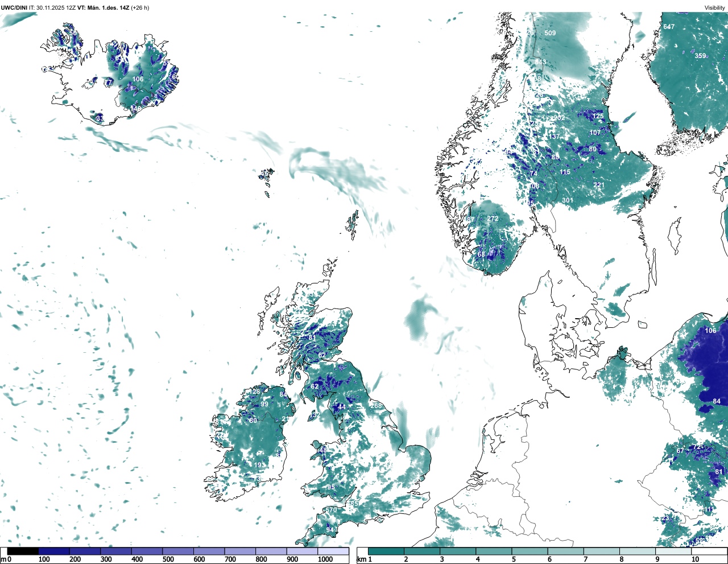Select the 3–4 km teal swatch
Image resolution: width=728 pixels, height=564 pixels.
pos(458,551)
